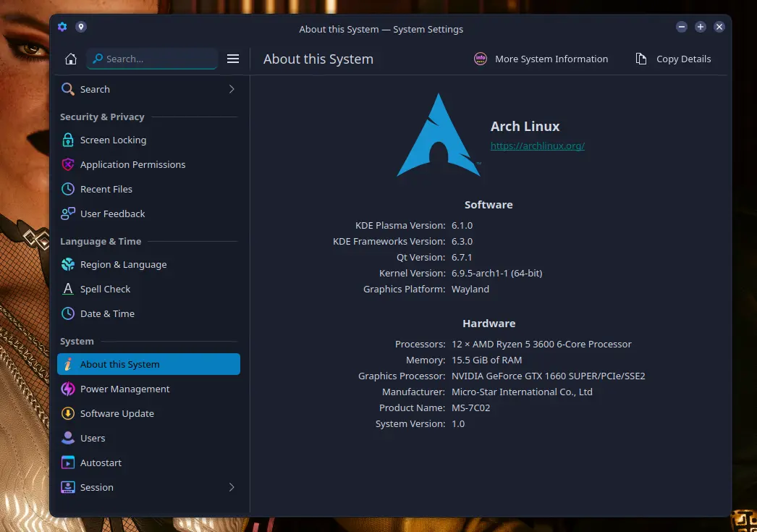The width and height of the screenshot is (757, 532).
Task: Open Application Permissions page
Action: [x=148, y=164]
